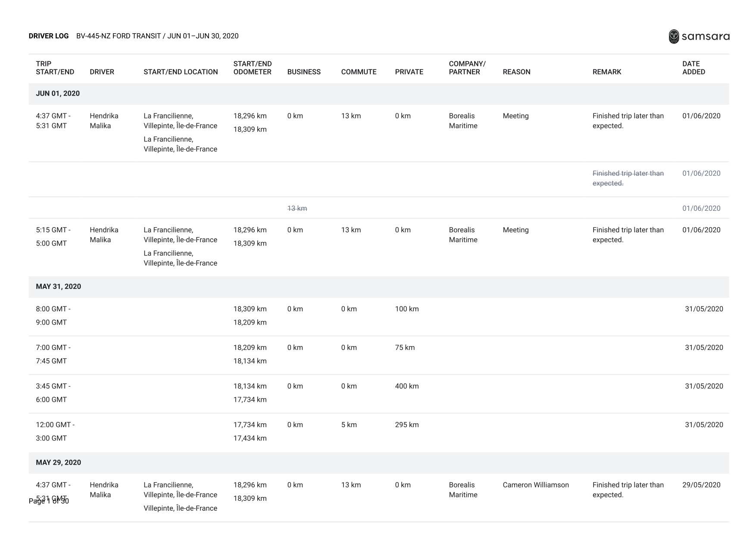756x534 pixels.
Task: Click the COMMUTE column header
Action: pyautogui.click(x=359, y=72)
